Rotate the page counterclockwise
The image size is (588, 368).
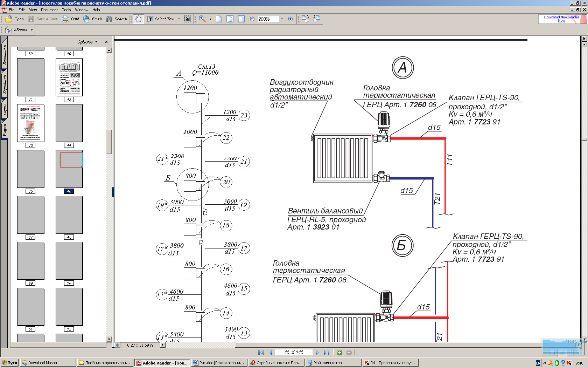[317, 19]
